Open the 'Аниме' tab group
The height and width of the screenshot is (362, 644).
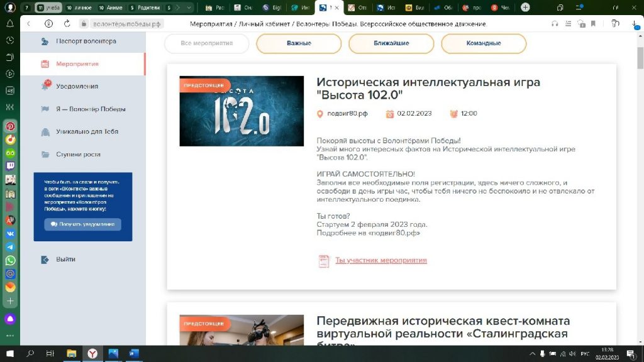(x=111, y=8)
